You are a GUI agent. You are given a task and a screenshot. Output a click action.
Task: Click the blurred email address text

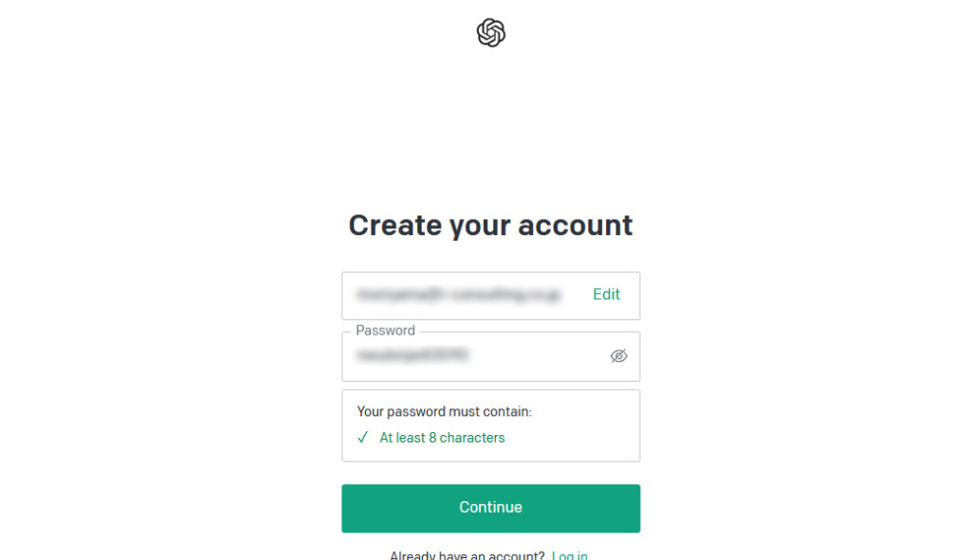pos(458,296)
